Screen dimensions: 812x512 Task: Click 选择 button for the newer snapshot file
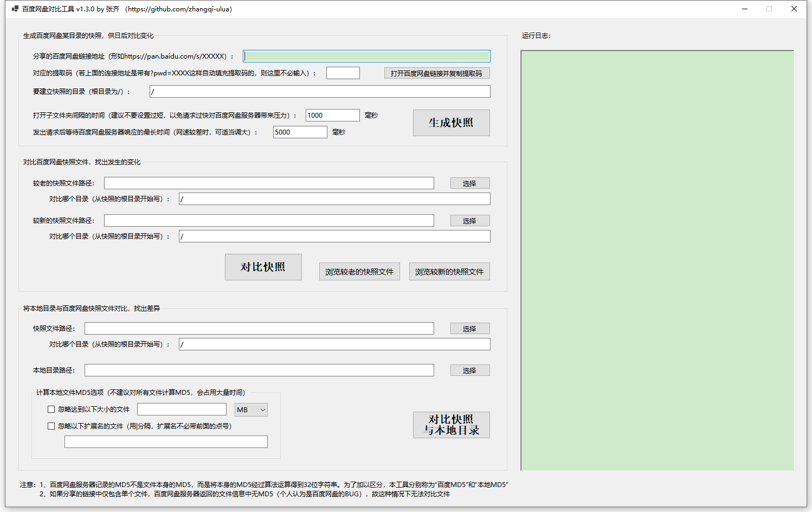click(470, 221)
